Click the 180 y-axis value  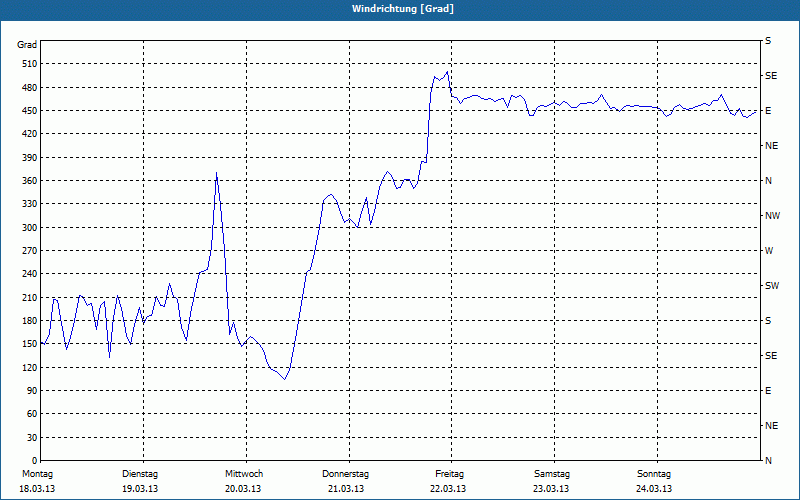pyautogui.click(x=30, y=321)
